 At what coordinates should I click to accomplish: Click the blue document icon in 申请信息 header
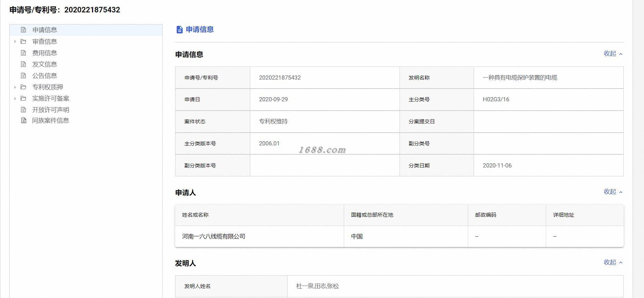(179, 30)
